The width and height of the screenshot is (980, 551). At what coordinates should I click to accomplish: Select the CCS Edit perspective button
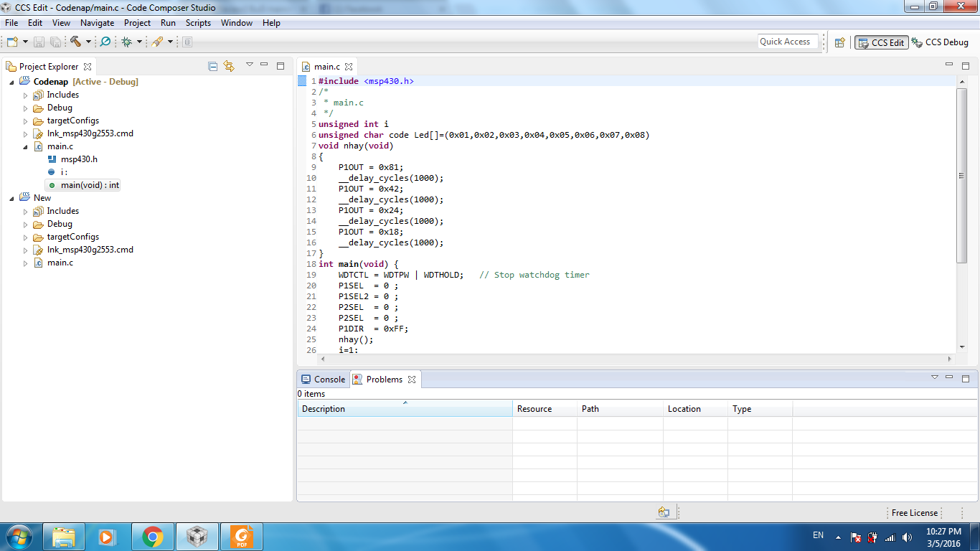(x=882, y=42)
